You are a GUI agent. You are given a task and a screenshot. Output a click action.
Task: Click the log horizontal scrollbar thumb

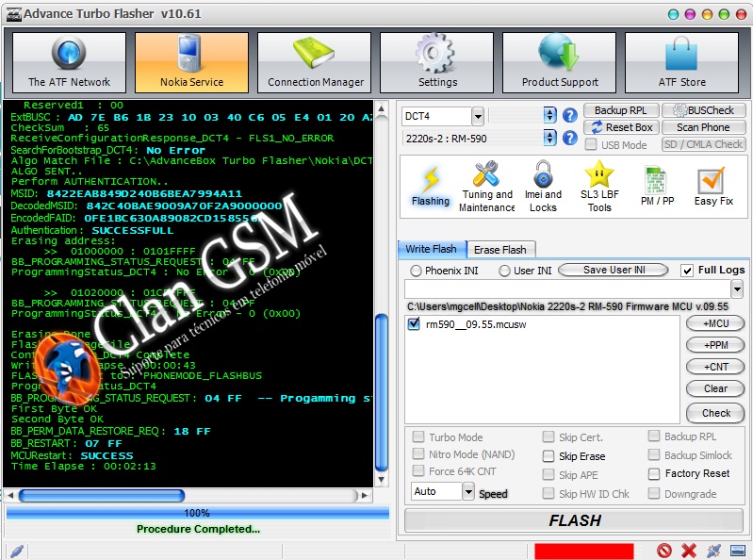coord(102,495)
